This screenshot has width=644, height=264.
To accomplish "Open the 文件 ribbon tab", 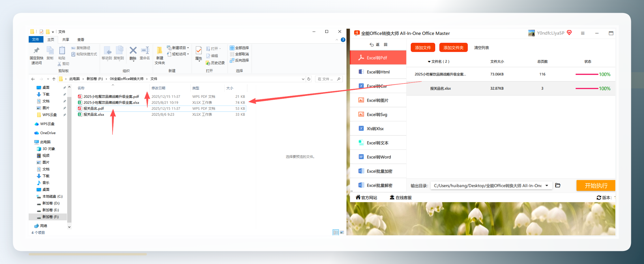I will click(36, 39).
